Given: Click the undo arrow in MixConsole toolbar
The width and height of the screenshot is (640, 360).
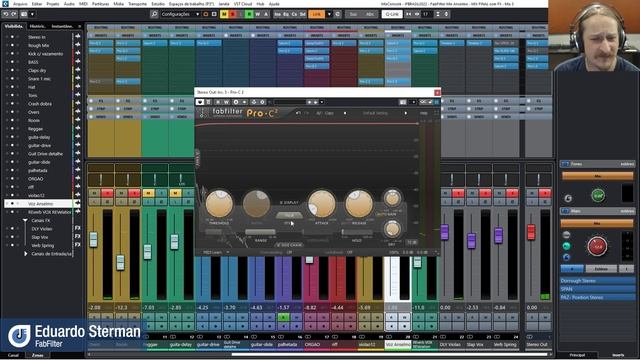Looking at the screenshot, I should pos(6,14).
